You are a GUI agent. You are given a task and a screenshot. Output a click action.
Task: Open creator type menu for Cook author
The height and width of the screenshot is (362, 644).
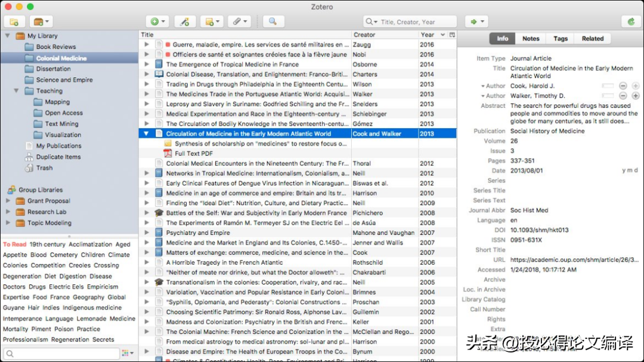[x=493, y=86]
